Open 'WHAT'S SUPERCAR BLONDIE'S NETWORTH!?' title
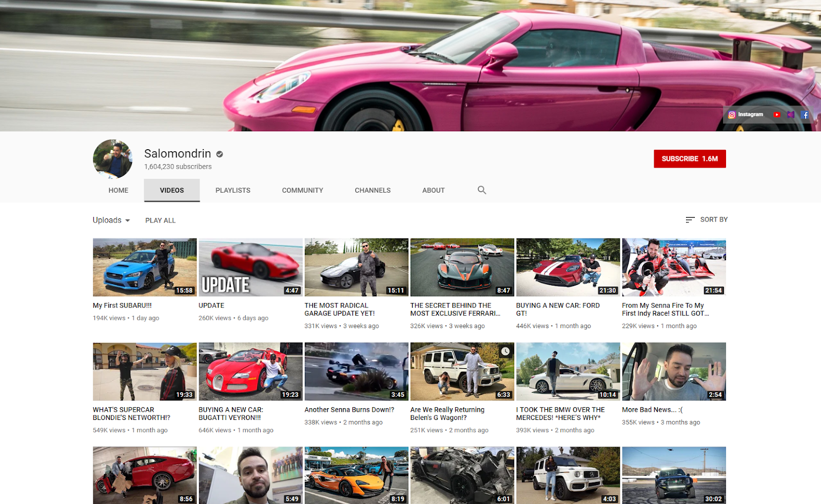 131,414
